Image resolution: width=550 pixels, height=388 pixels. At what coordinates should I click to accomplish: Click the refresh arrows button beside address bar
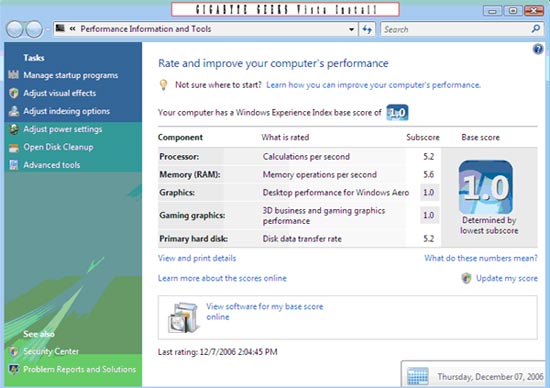367,29
